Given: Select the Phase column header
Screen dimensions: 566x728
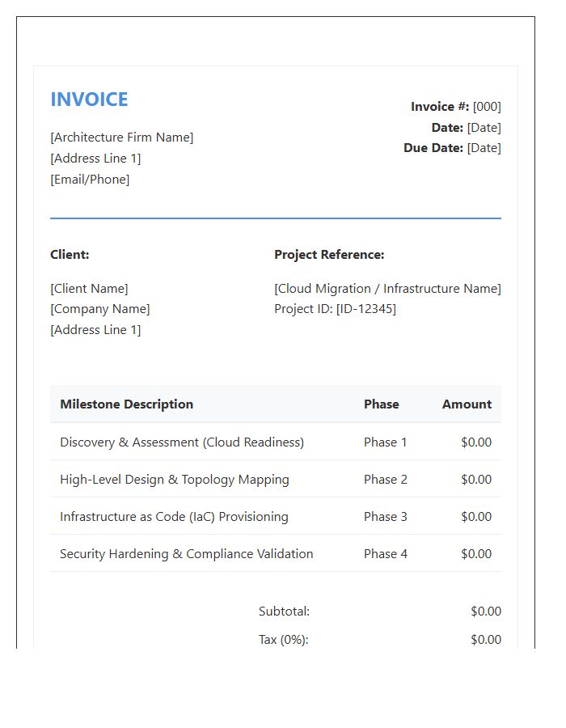Looking at the screenshot, I should click(382, 404).
